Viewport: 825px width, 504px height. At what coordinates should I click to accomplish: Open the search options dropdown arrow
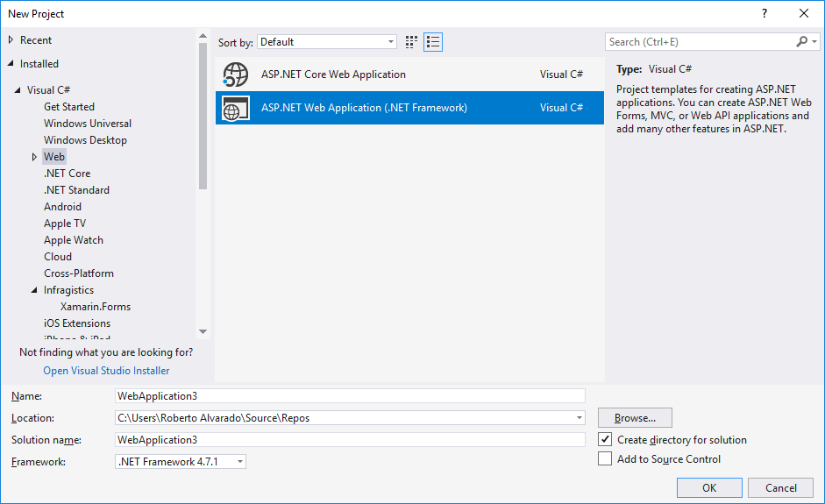[x=814, y=41]
